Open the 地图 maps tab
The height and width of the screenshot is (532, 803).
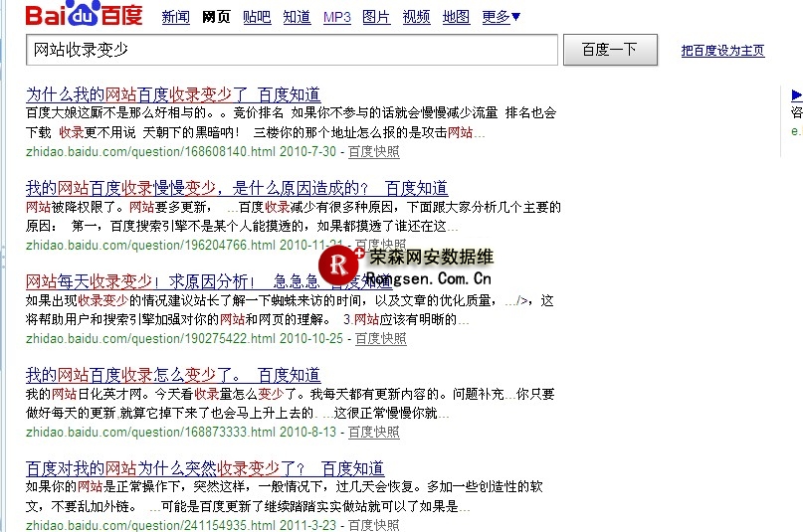(x=456, y=17)
